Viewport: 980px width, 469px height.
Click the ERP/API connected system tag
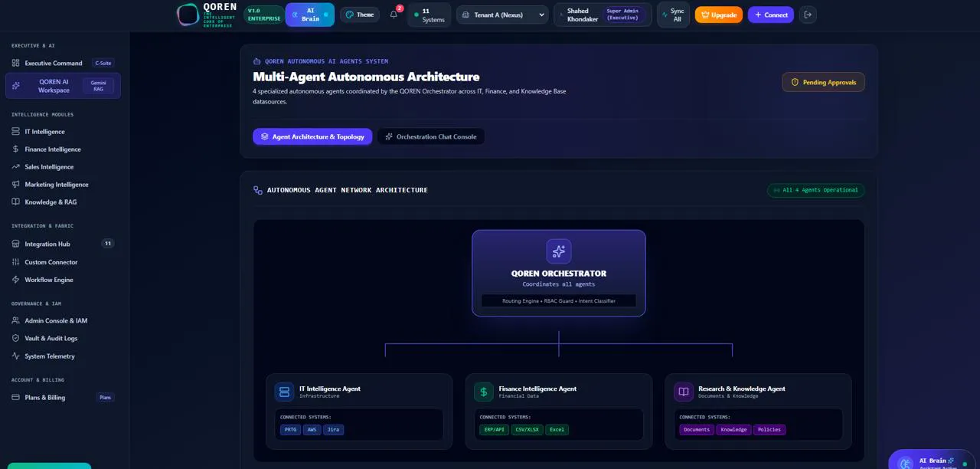(495, 430)
